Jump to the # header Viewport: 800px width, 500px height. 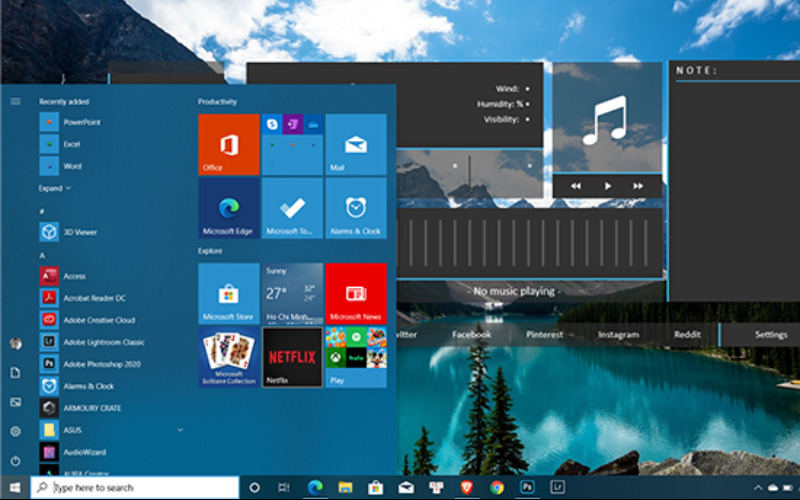point(42,211)
